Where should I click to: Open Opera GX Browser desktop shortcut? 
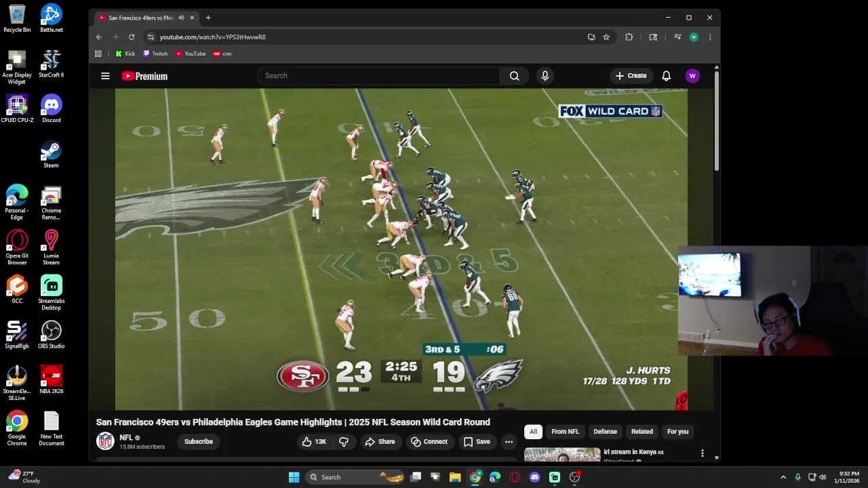tap(17, 247)
